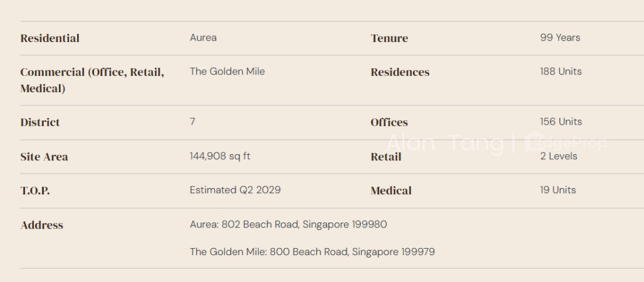Image resolution: width=644 pixels, height=282 pixels.
Task: Click the Aurea 802 Beach Road address
Action: (288, 225)
